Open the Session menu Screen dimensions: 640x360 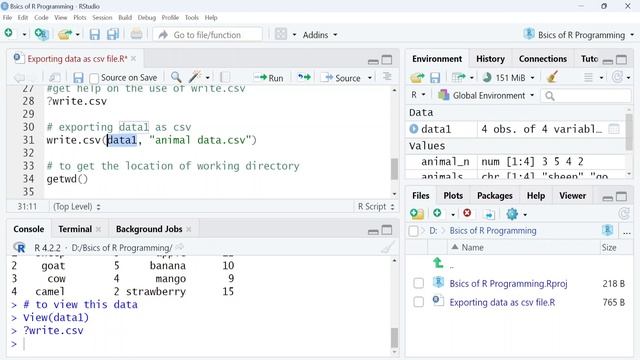click(x=102, y=18)
